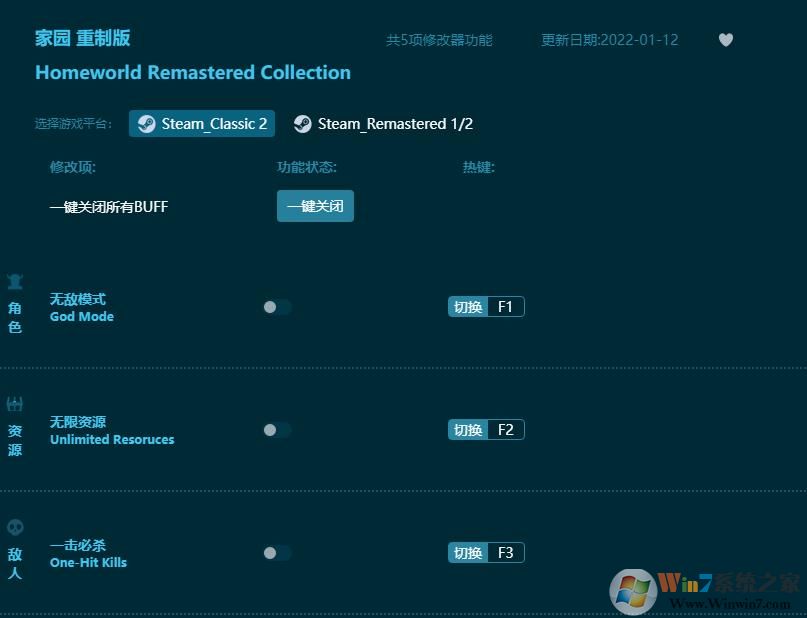Image resolution: width=807 pixels, height=618 pixels.
Task: Click the Steam logo on Steam_Classic 2 tab
Action: pyautogui.click(x=145, y=124)
